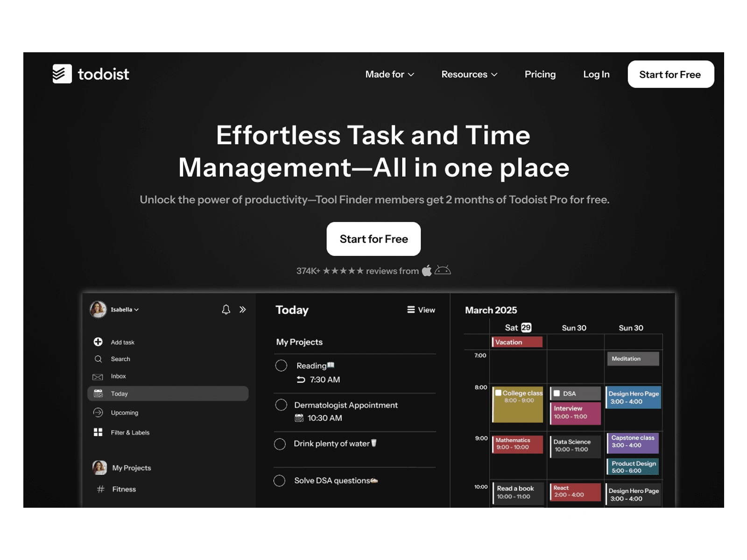Click the Upcoming arrow icon
Image resolution: width=747 pixels, height=560 pixels.
[98, 413]
